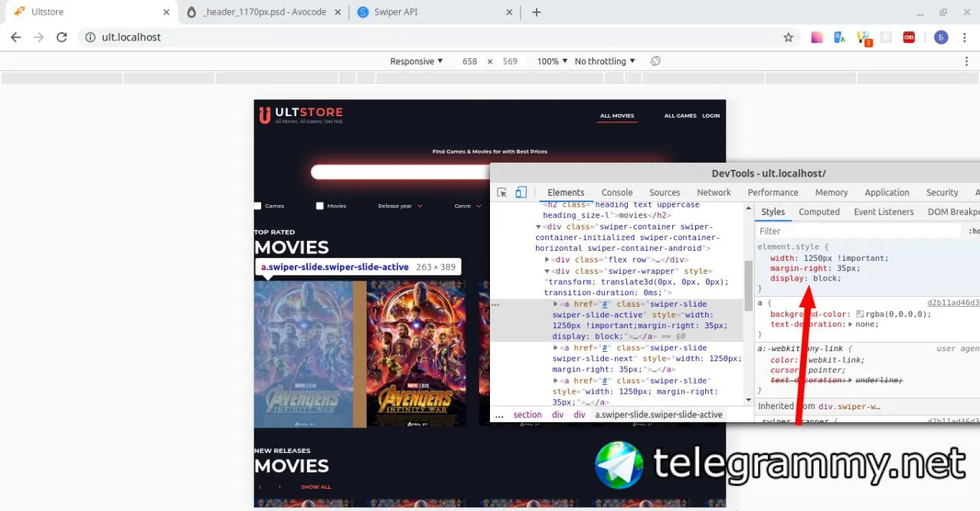Click the CORS extension icon
The image size is (980, 511).
(909, 37)
